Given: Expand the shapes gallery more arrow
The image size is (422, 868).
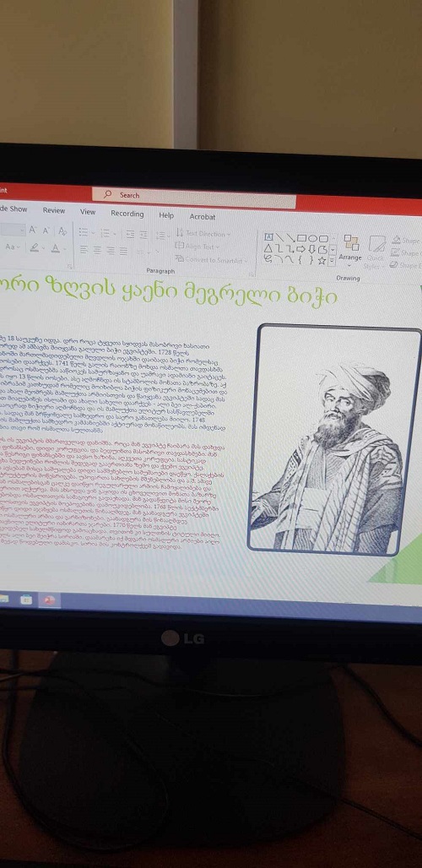Looking at the screenshot, I should [332, 261].
